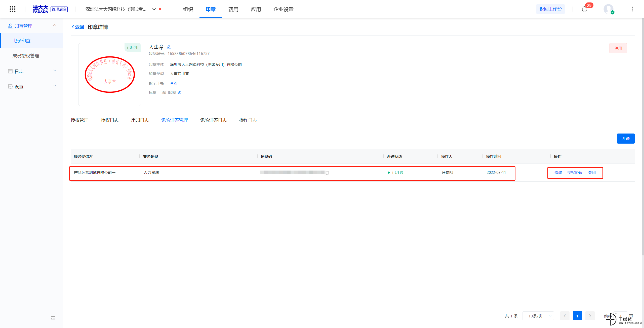Switch to the 授权日志 tab
Screen dimensions: 644x328
point(110,120)
